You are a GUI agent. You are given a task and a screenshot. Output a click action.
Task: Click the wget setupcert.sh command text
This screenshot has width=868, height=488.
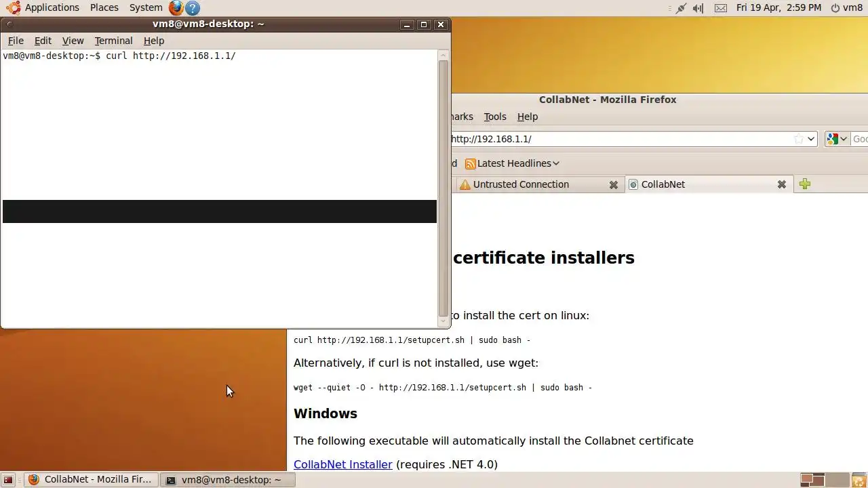point(443,387)
